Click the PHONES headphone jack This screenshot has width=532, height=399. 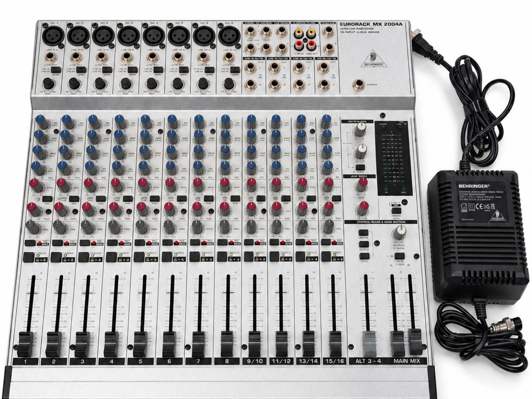[358, 85]
